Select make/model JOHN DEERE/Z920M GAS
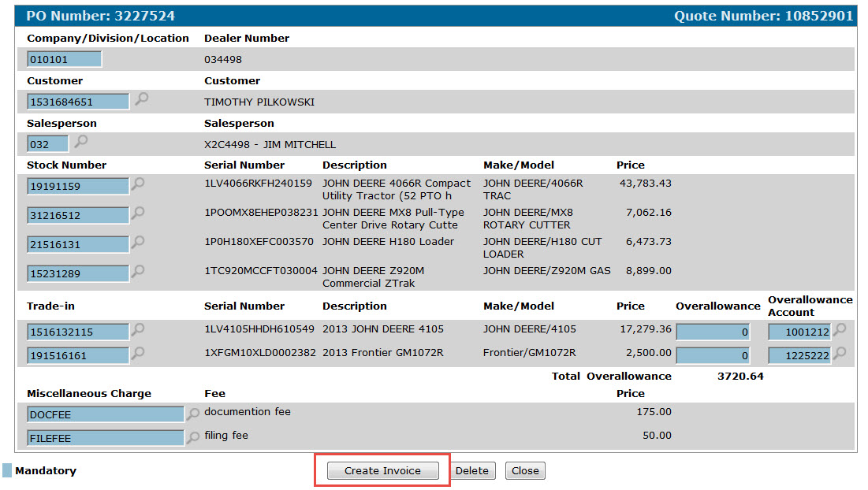This screenshot has width=868, height=490. pos(547,271)
